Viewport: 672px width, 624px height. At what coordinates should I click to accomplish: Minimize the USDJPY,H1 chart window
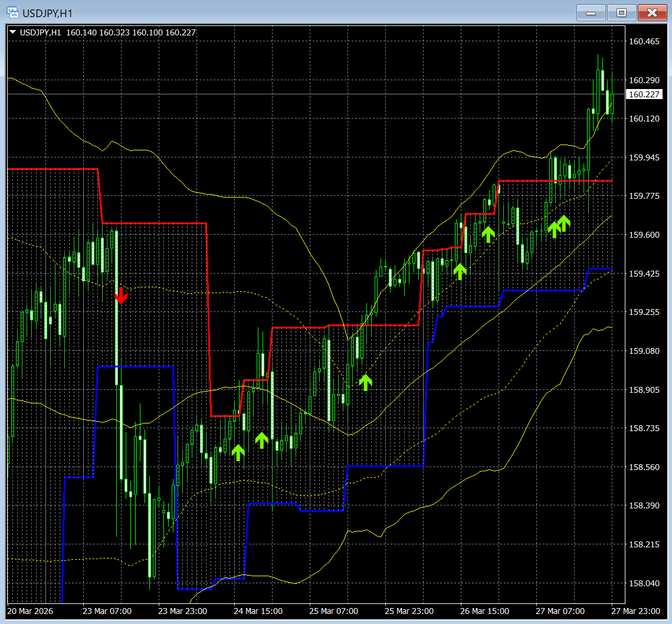pyautogui.click(x=591, y=13)
